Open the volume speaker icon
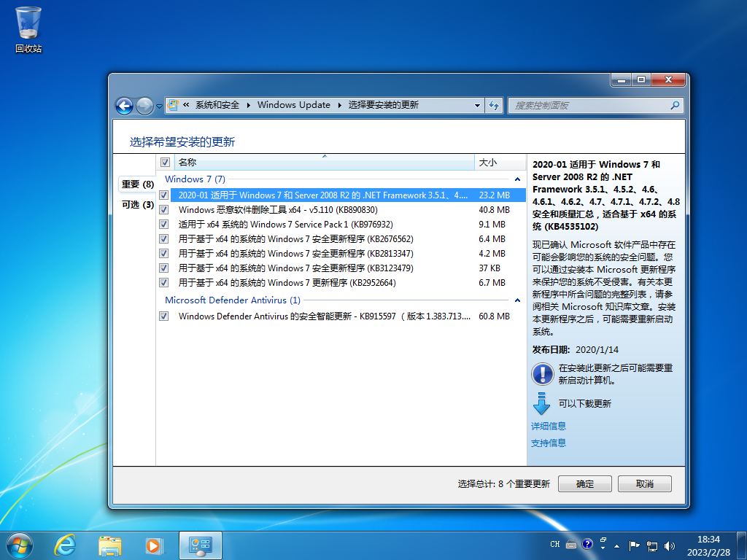Image resolution: width=747 pixels, height=560 pixels. (670, 546)
